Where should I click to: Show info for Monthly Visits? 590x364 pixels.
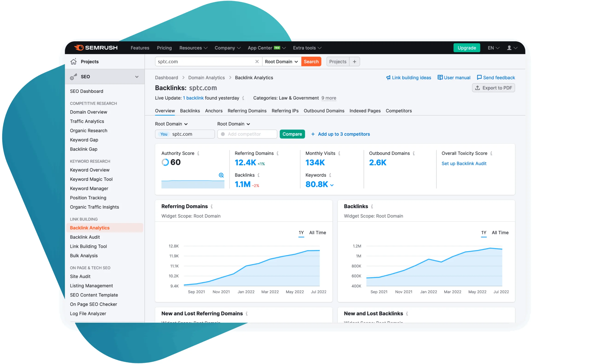coord(339,153)
